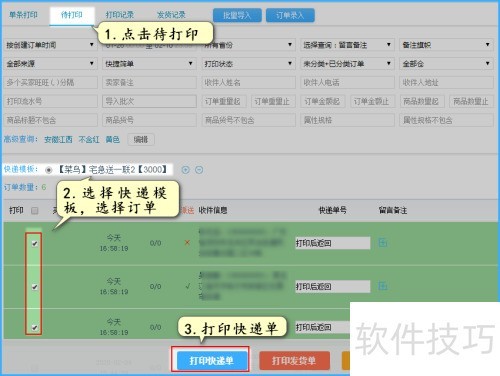Screen dimensions: 500x376
Task: Click the 收件信息 column header
Action: pos(213,210)
